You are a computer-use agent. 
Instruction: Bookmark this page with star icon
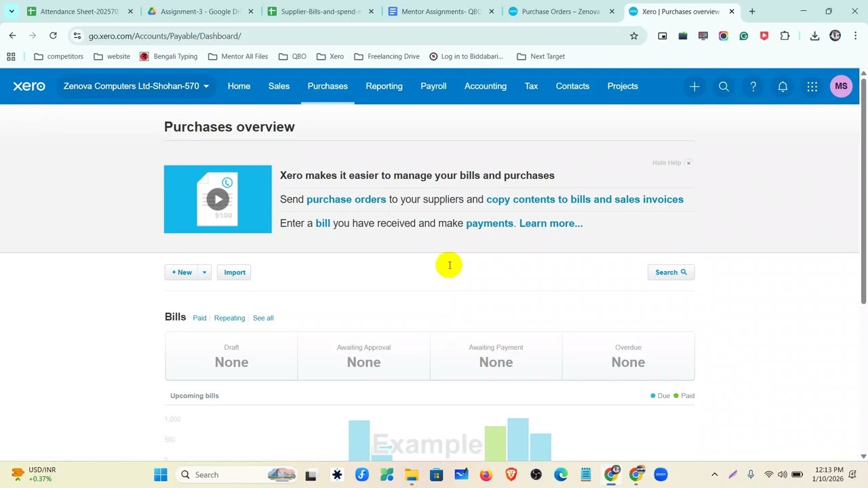click(633, 36)
